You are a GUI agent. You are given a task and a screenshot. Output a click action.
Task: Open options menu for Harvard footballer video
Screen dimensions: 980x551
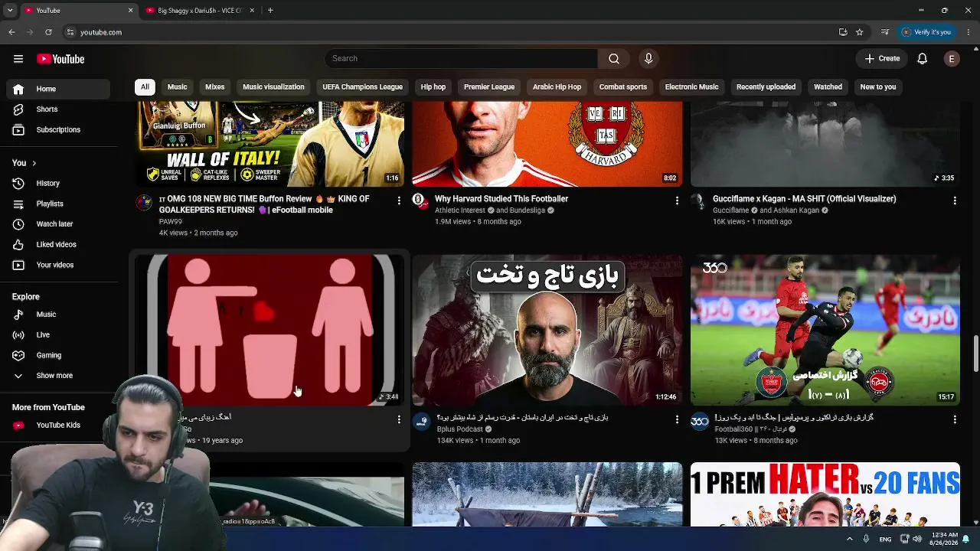point(677,201)
